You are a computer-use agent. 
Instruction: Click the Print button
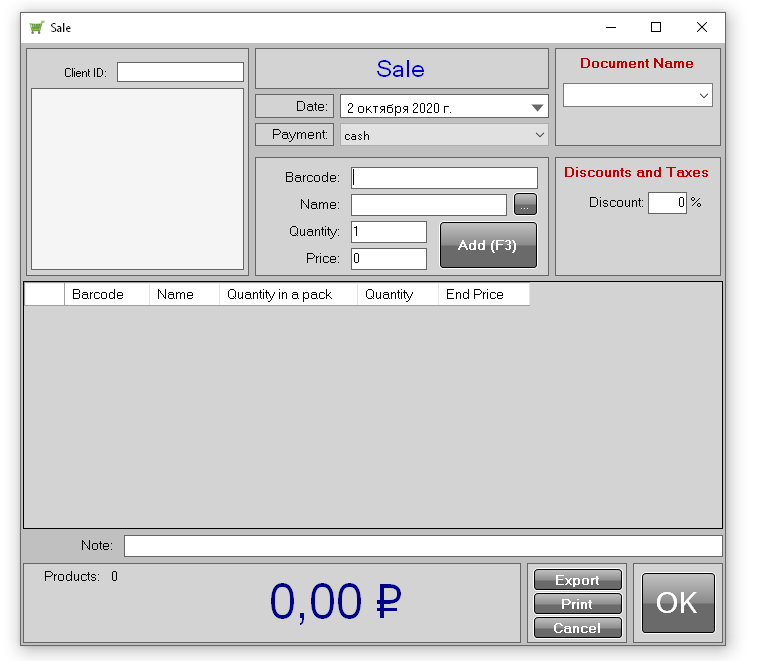pyautogui.click(x=577, y=604)
